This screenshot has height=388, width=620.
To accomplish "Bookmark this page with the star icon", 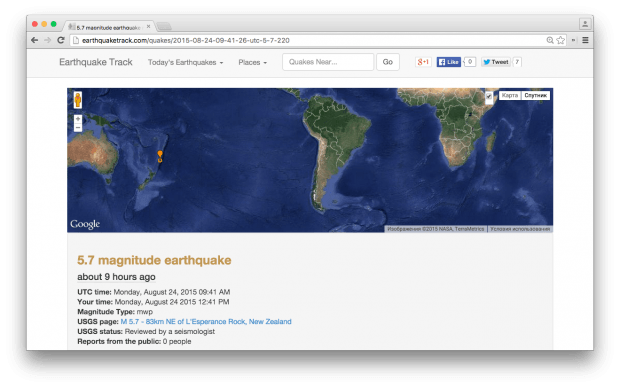I will point(561,40).
